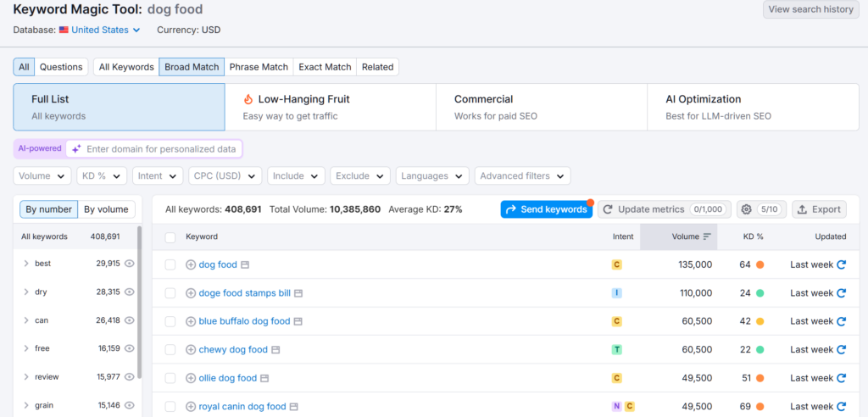Open the CPC (USD) filter dropdown
Viewport: 868px width, 417px height.
click(225, 176)
